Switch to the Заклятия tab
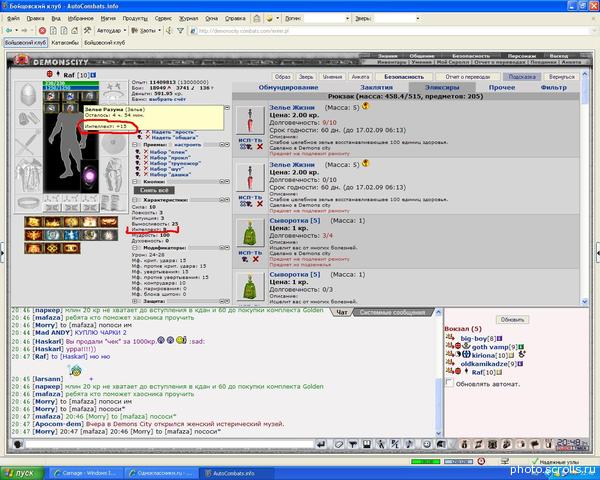The width and height of the screenshot is (600, 480). [376, 87]
